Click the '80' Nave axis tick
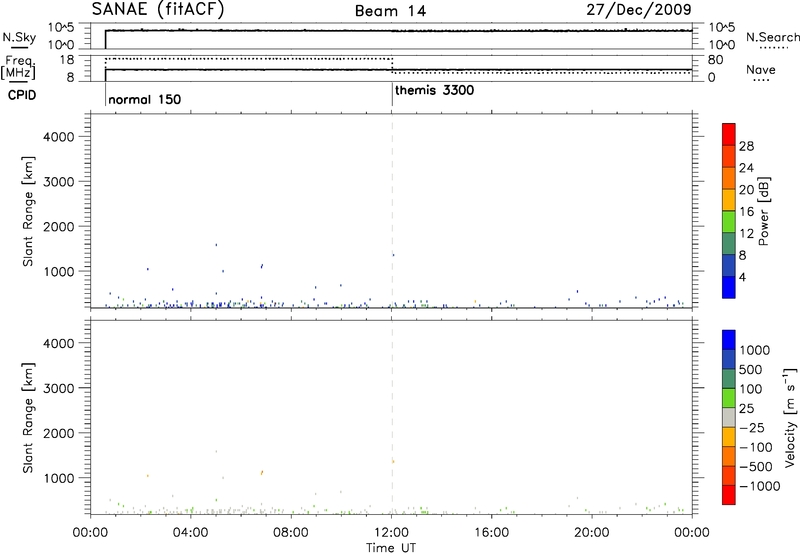 pos(716,60)
